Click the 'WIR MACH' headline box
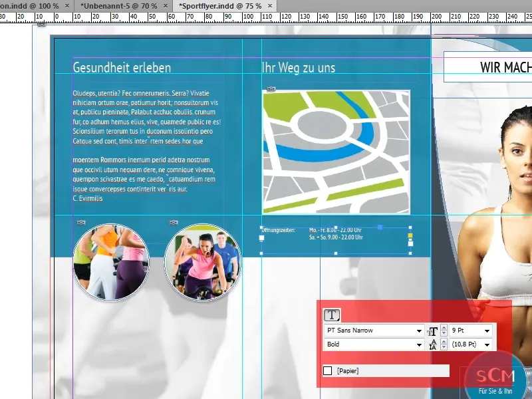The width and height of the screenshot is (532, 399). pos(488,67)
